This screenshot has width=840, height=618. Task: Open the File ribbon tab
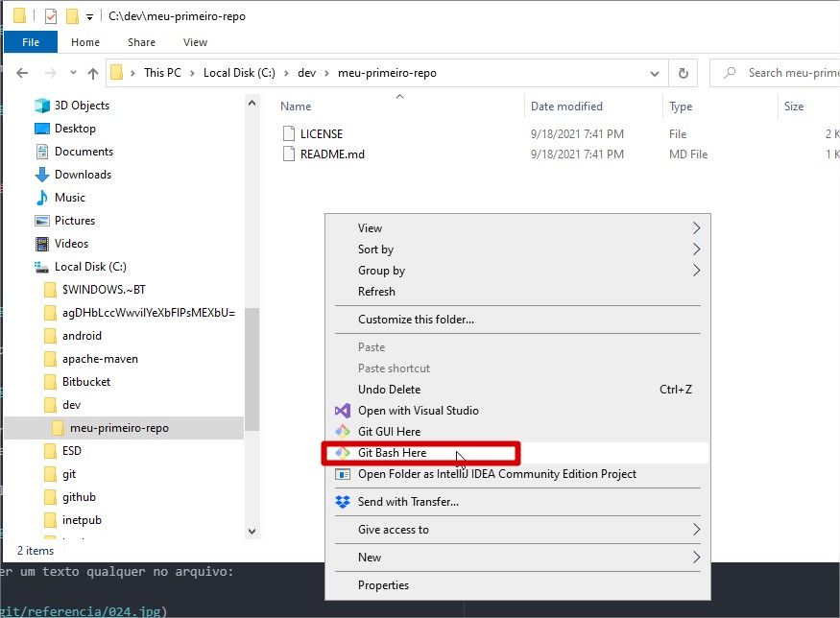(x=31, y=42)
